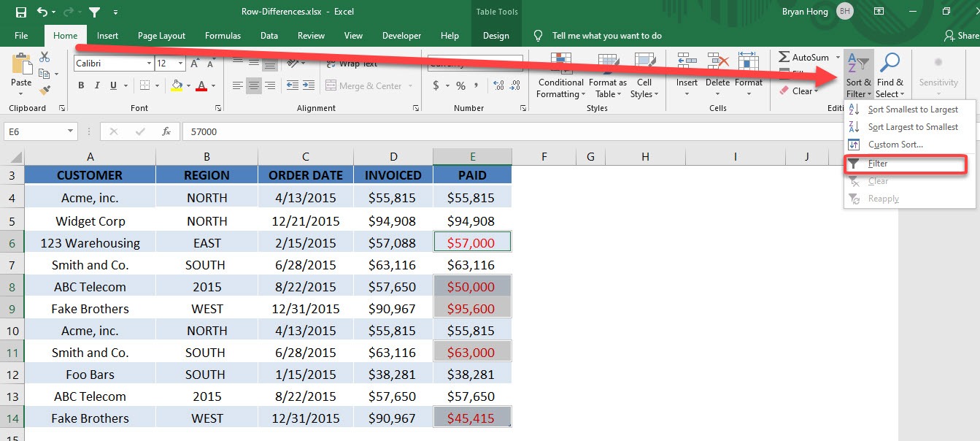Expand the font name Calibri dropdown

[148, 64]
